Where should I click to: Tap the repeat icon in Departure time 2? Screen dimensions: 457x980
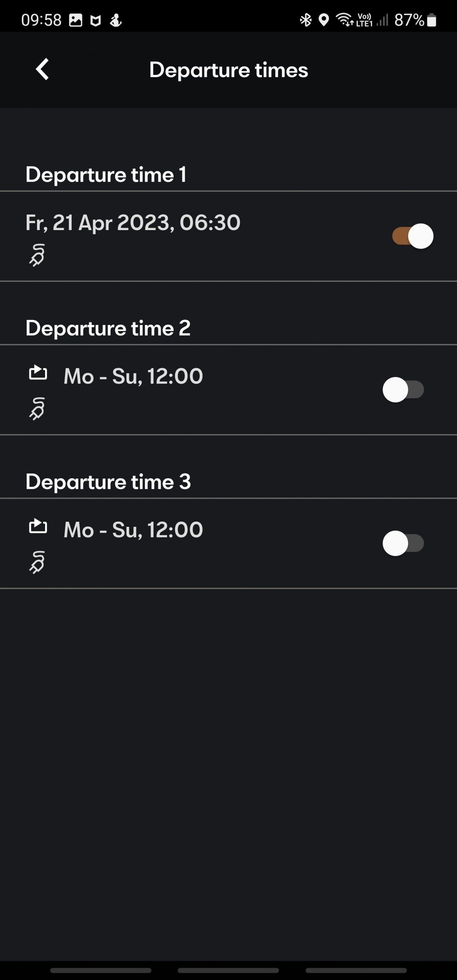(x=38, y=372)
